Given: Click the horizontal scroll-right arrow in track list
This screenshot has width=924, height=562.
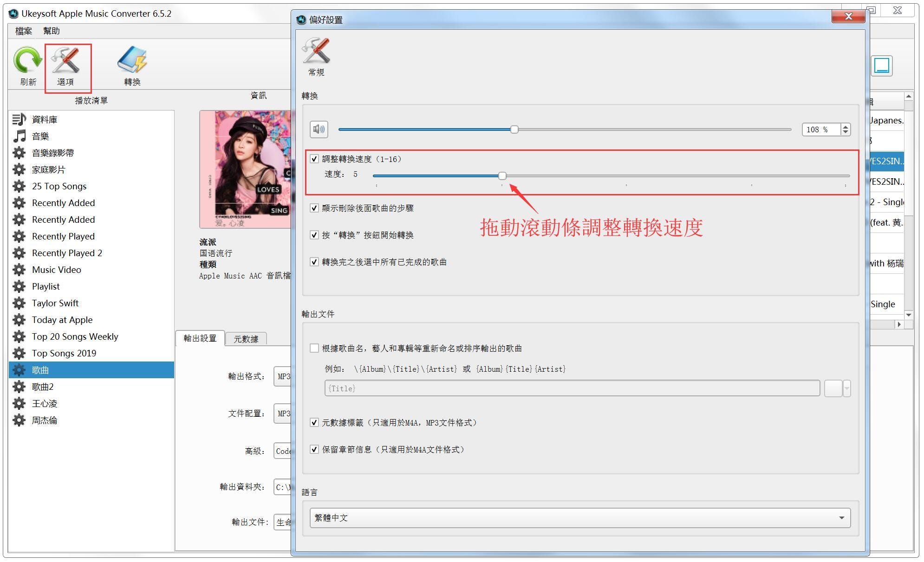Looking at the screenshot, I should pos(899,324).
